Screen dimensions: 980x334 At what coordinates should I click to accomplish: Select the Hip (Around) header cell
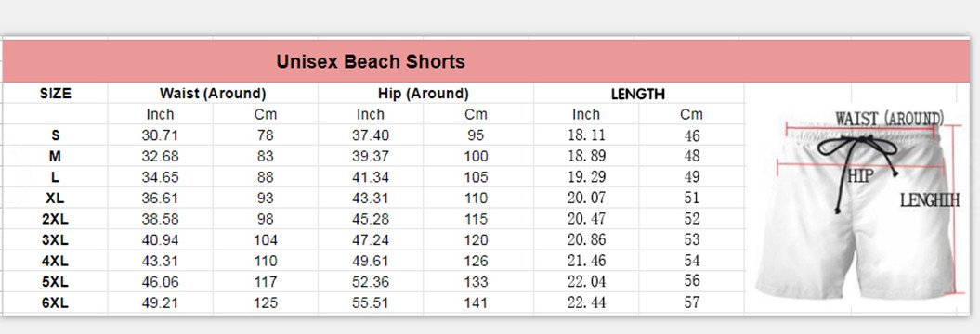(x=424, y=94)
